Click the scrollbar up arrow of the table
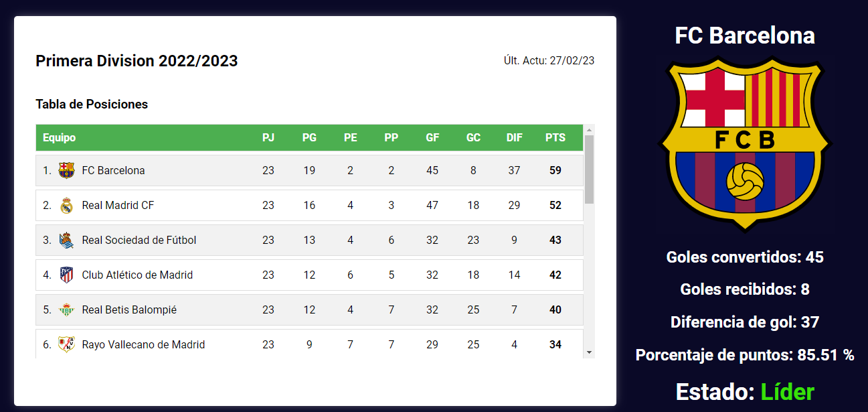868x412 pixels. [x=589, y=130]
